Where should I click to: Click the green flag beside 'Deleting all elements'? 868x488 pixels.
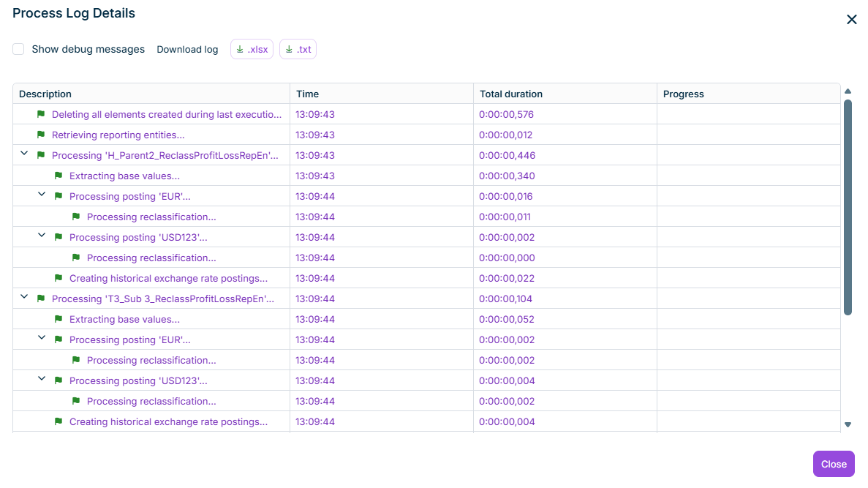[x=41, y=114]
